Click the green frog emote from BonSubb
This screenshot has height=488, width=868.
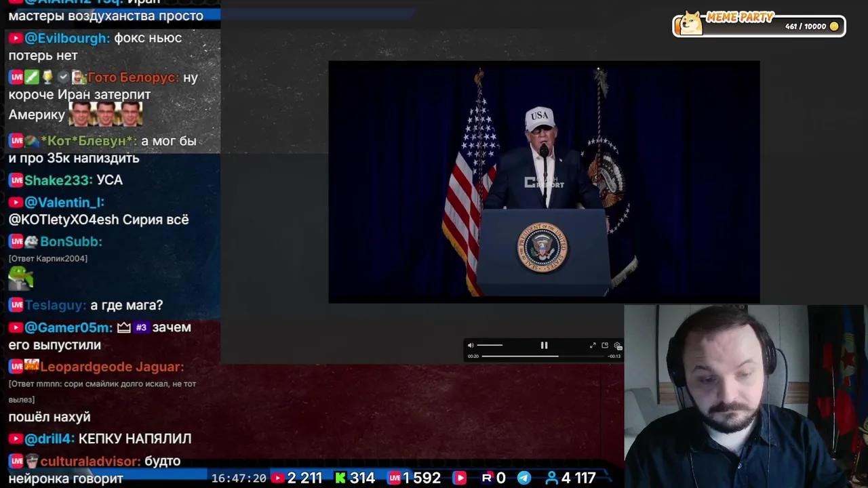pos(20,278)
